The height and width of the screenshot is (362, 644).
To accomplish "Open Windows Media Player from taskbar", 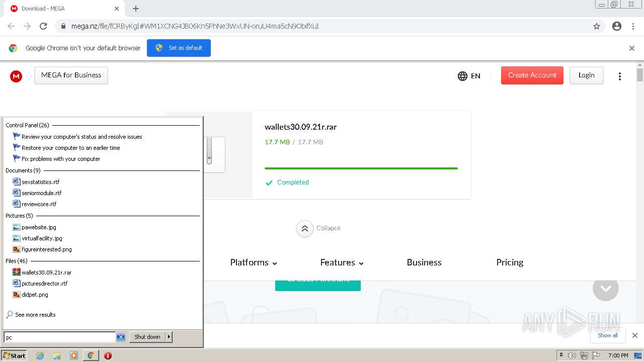I will 74,355.
